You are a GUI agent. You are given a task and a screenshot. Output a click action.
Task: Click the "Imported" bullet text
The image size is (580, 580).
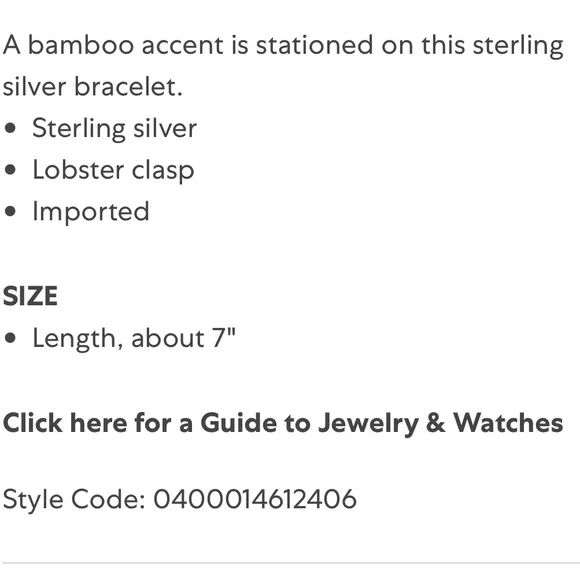tap(91, 212)
